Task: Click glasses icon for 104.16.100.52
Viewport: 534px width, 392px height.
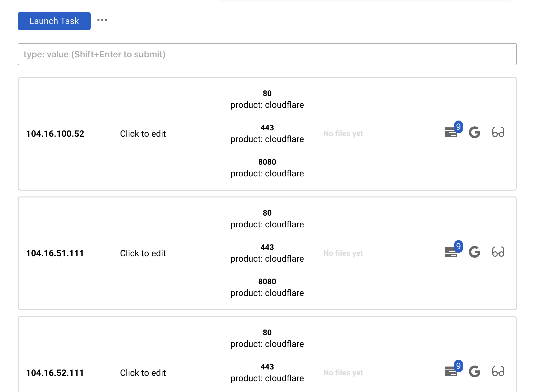Action: 498,133
